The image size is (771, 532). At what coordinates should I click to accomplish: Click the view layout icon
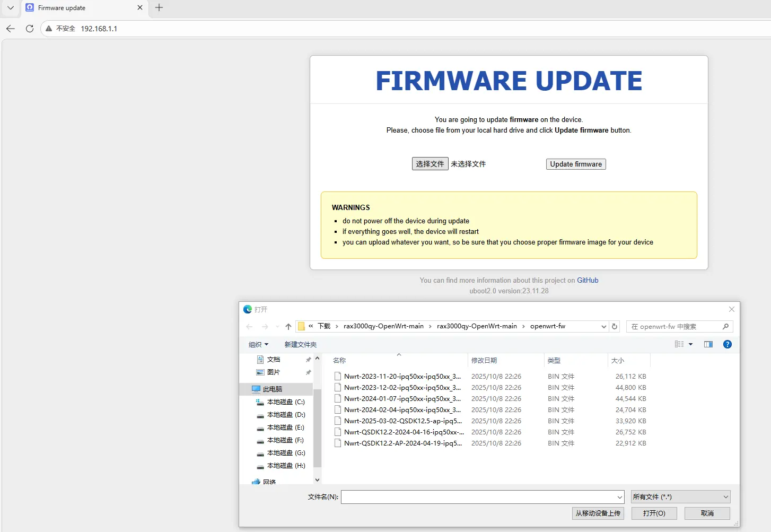click(679, 344)
